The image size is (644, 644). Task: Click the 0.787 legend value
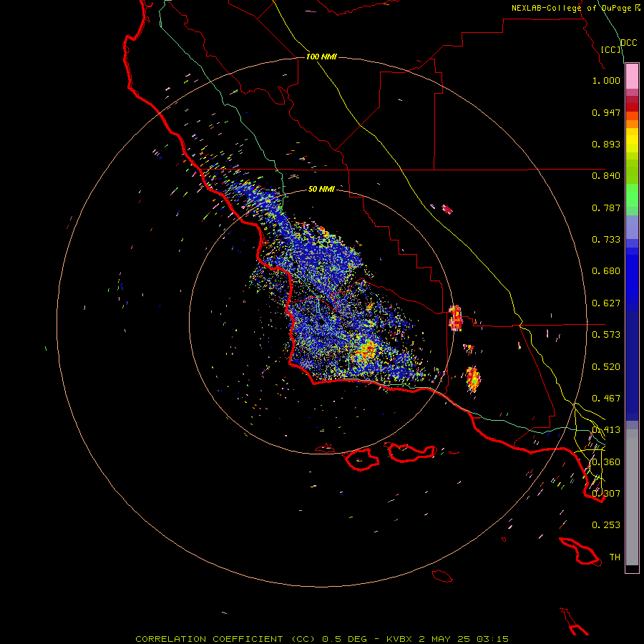606,208
